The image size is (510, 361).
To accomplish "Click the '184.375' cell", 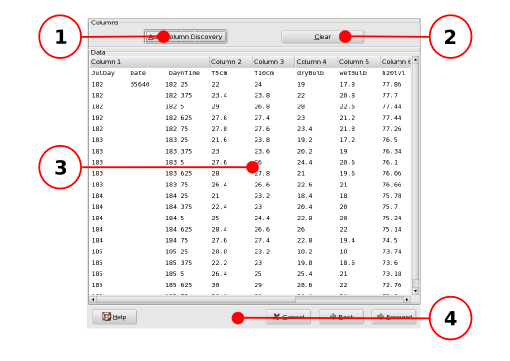I will pos(179,207).
